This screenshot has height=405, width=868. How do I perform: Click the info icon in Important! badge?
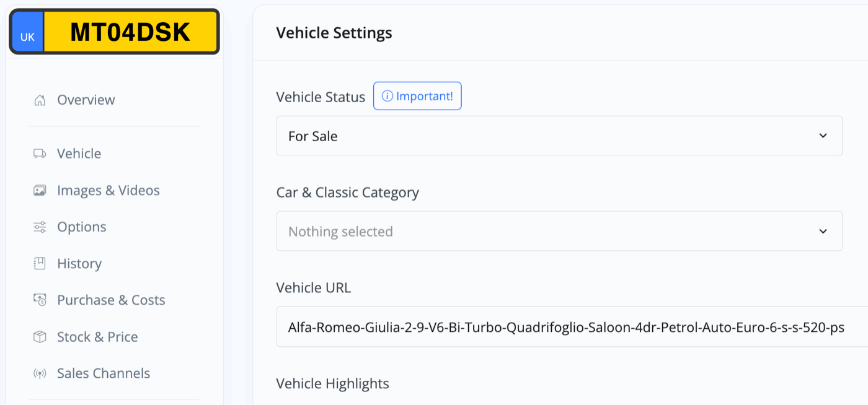click(x=387, y=96)
